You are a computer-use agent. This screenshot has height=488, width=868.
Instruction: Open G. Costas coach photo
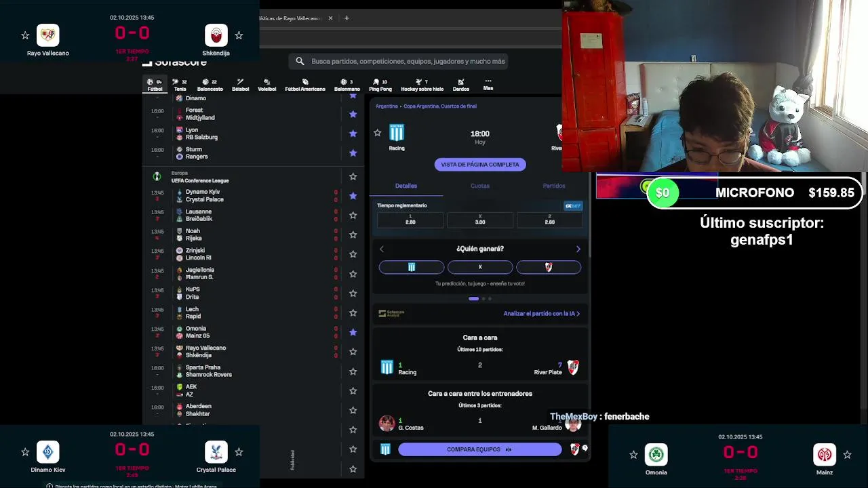pos(387,424)
